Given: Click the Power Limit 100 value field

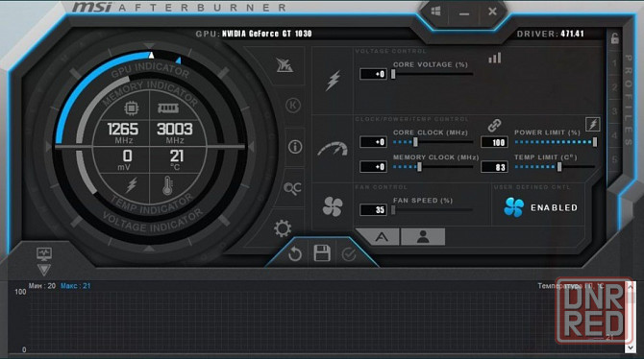Looking at the screenshot, I should coord(494,142).
